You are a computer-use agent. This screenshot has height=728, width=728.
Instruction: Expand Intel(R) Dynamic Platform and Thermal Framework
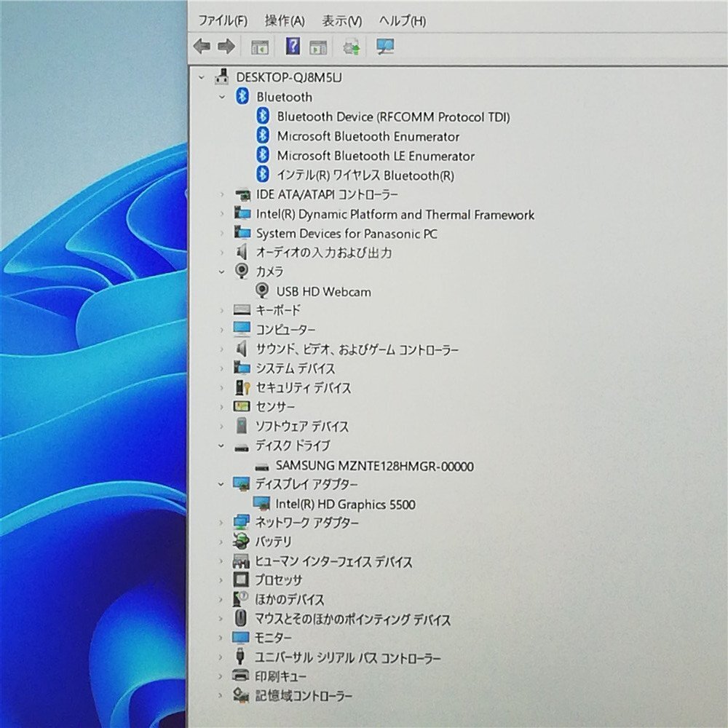pos(222,213)
